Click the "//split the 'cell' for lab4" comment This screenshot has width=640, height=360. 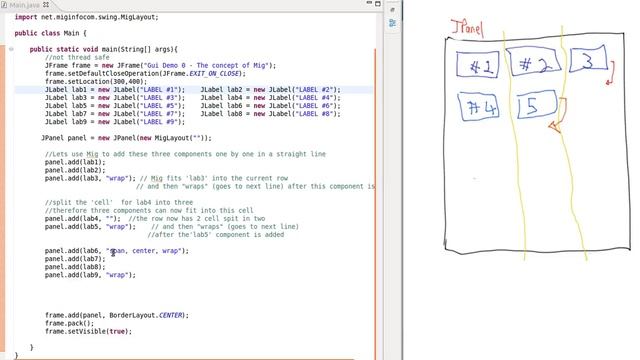tap(119, 202)
